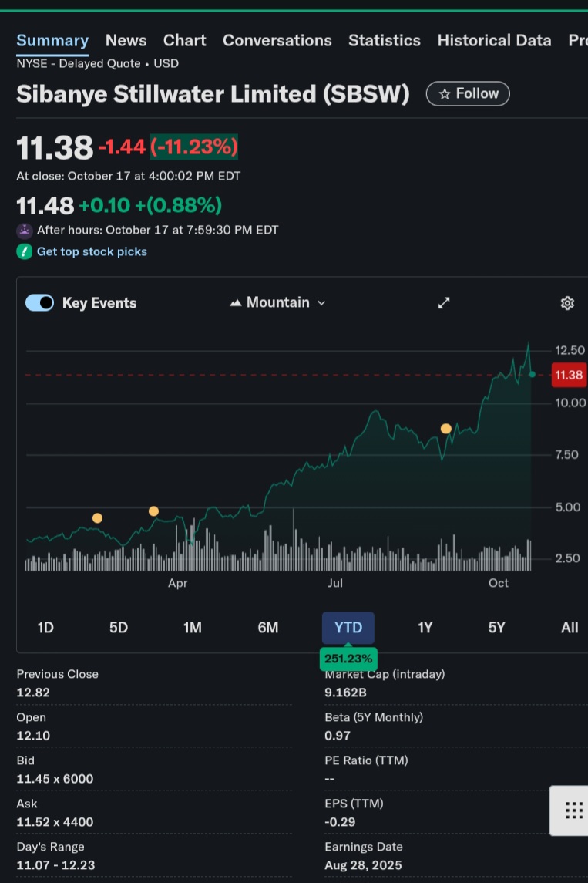Click the Apr axis label on chart
The height and width of the screenshot is (883, 588).
coord(177,583)
